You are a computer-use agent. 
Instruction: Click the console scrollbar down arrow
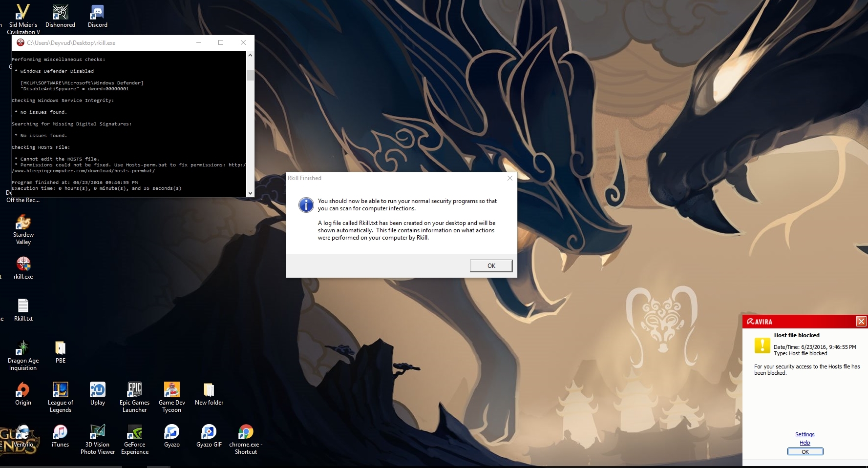tap(251, 193)
